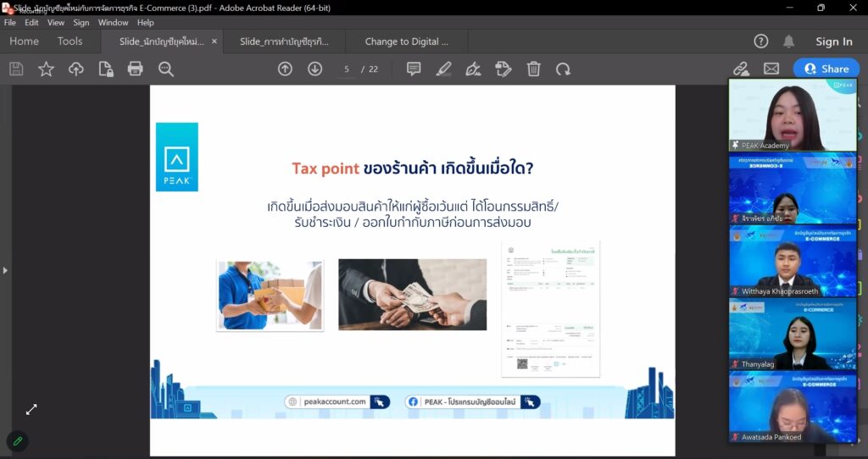Viewport: 868px width, 459px height.
Task: Switch to Change to Digital tab
Action: [407, 41]
